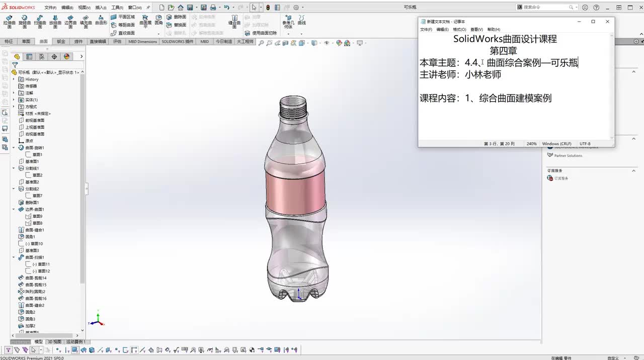Select the 填充曲面 filled surface tool

point(86,21)
